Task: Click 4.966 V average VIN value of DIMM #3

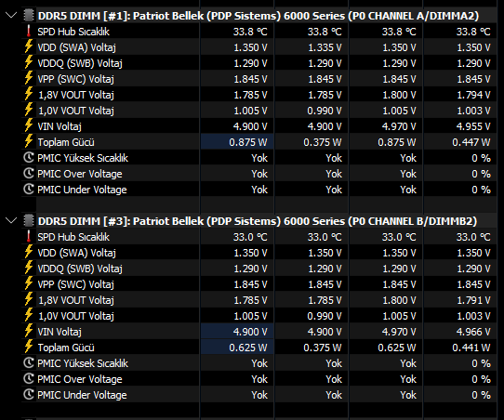Action: click(x=473, y=332)
